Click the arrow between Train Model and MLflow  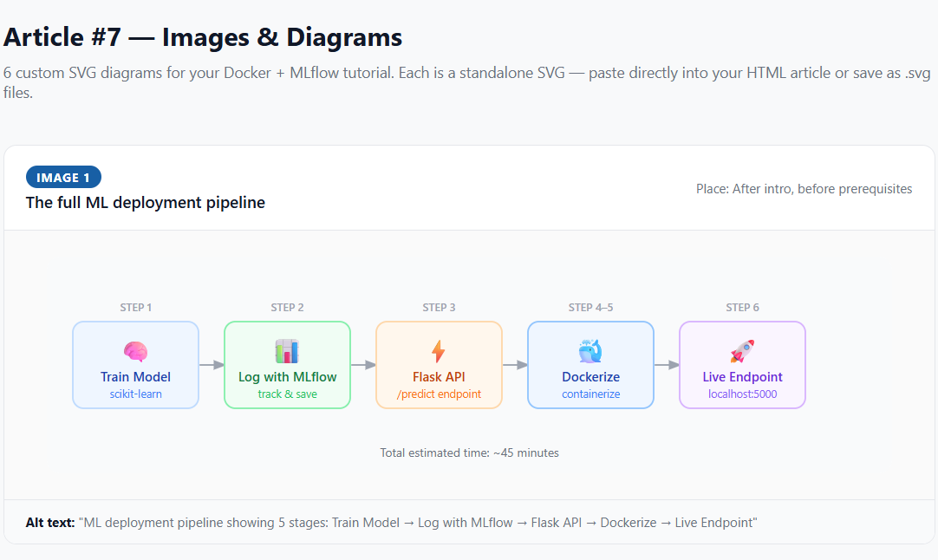pos(212,365)
